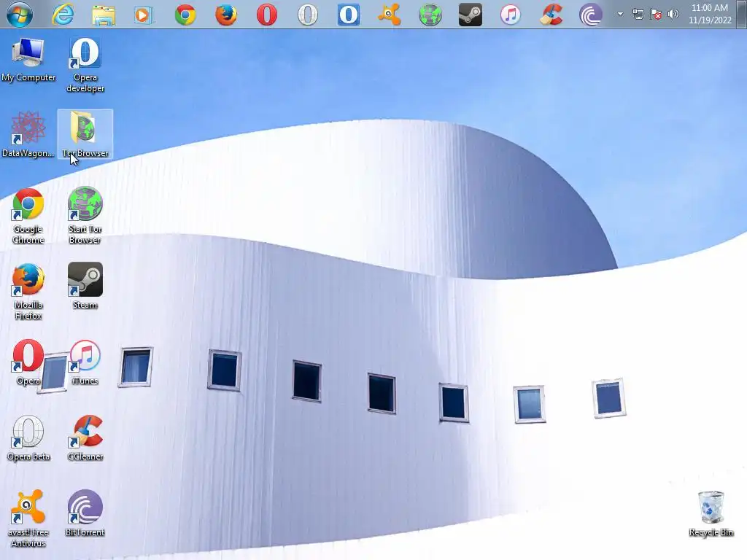Open avast antivirus taskbar icon
Image resolution: width=747 pixels, height=560 pixels.
point(390,15)
